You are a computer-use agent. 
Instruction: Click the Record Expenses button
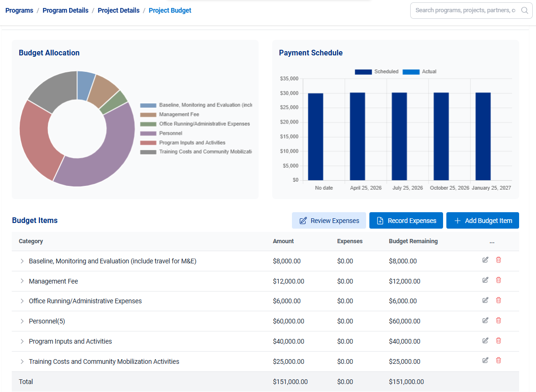point(406,221)
